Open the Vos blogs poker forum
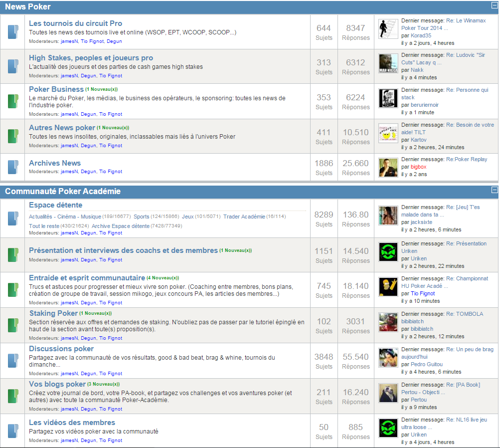Viewport: 500px width, 448px height. click(x=57, y=384)
